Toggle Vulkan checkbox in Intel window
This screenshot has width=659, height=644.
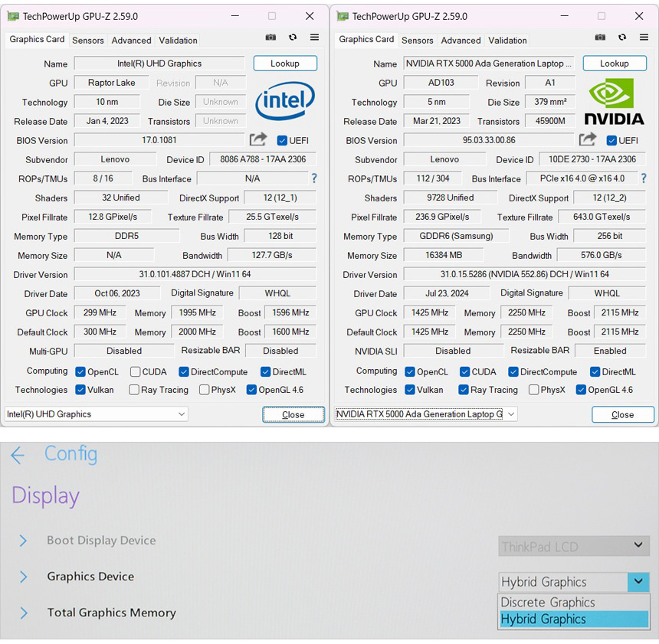[80, 390]
